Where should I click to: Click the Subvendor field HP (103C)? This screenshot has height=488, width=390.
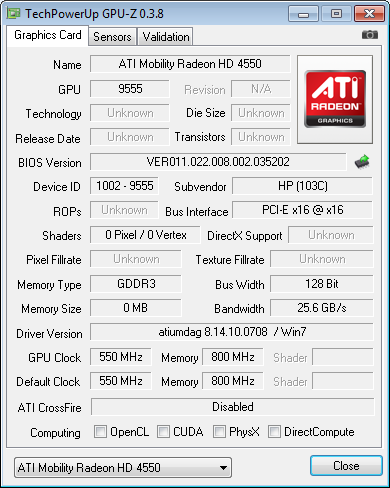302,186
